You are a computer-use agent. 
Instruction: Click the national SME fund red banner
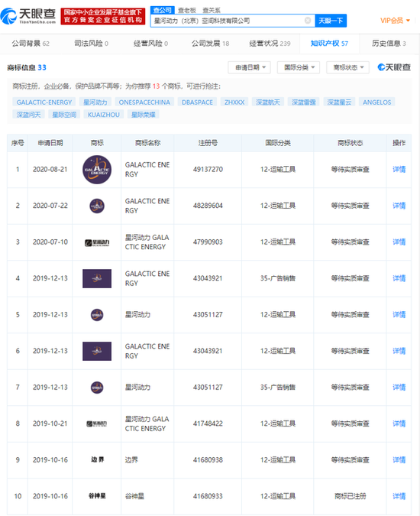point(103,17)
